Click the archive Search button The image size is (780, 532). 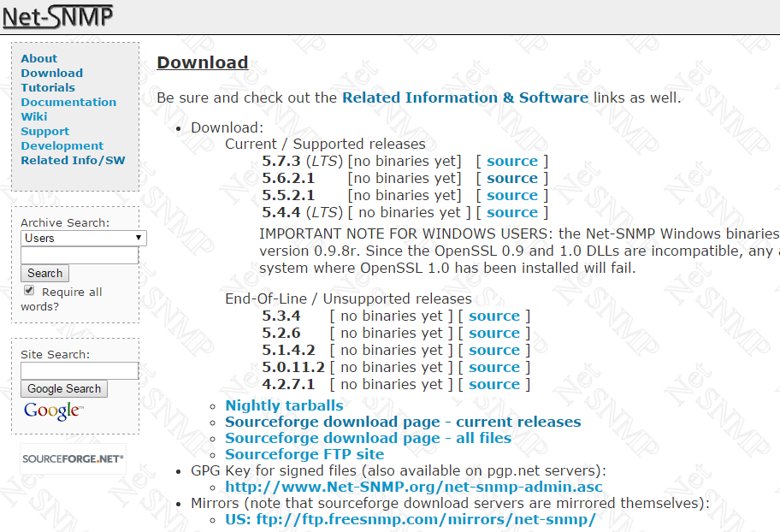pyautogui.click(x=44, y=273)
